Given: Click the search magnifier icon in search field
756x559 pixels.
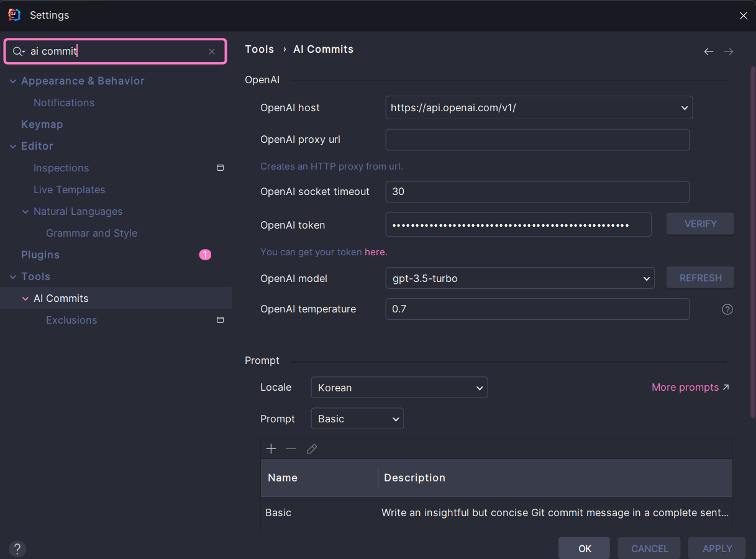Looking at the screenshot, I should pyautogui.click(x=19, y=52).
